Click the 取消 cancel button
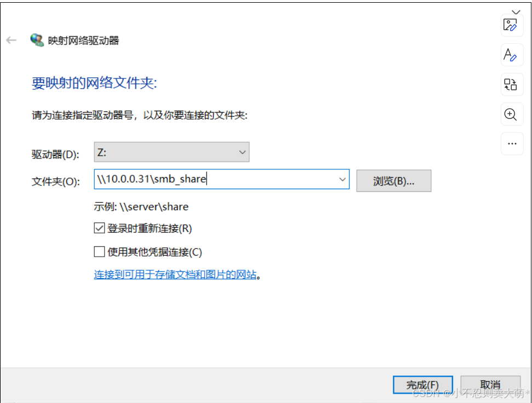Screen dimensions: 532x403 490,385
